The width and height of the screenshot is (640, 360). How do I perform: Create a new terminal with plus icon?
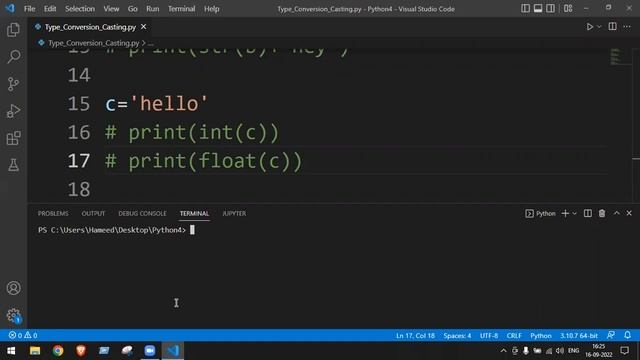click(x=565, y=213)
